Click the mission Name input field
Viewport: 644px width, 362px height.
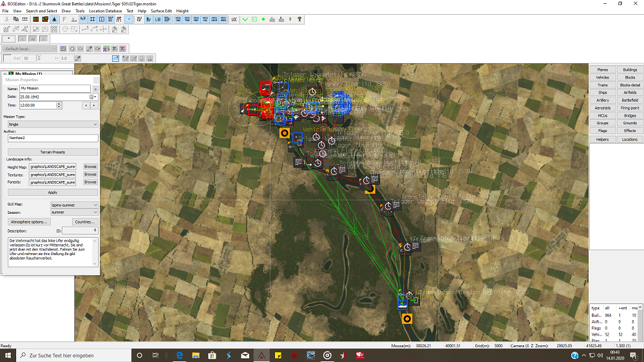(x=55, y=88)
